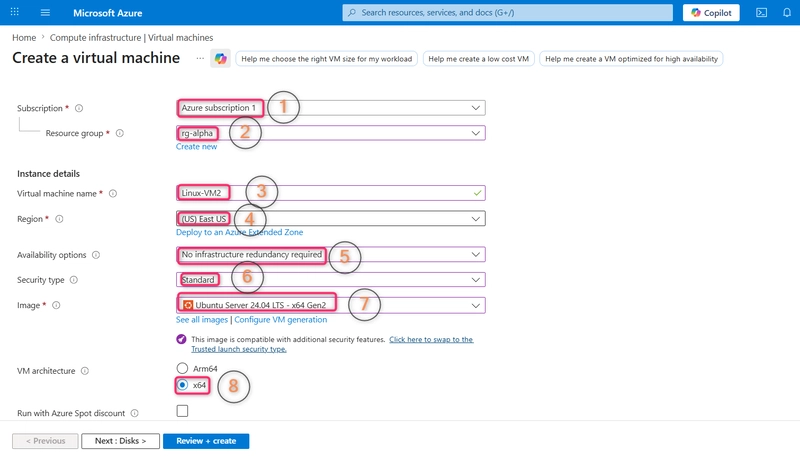Click the Copilot icon beside the page title
Screen dimensions: 800x459
(220, 59)
